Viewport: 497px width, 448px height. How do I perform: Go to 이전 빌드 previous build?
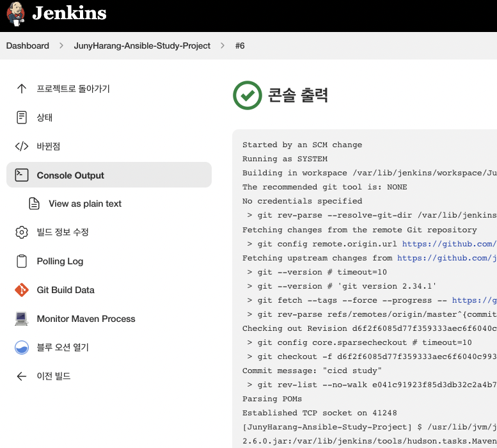point(54,376)
